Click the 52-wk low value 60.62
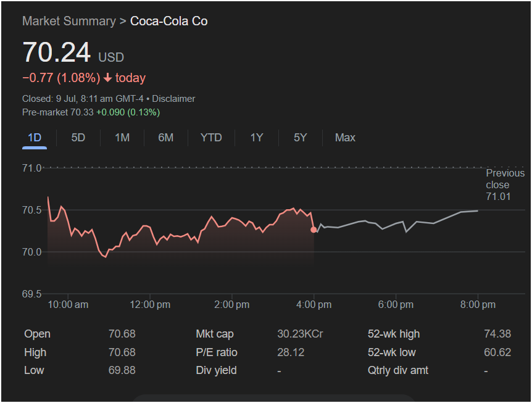 click(497, 352)
